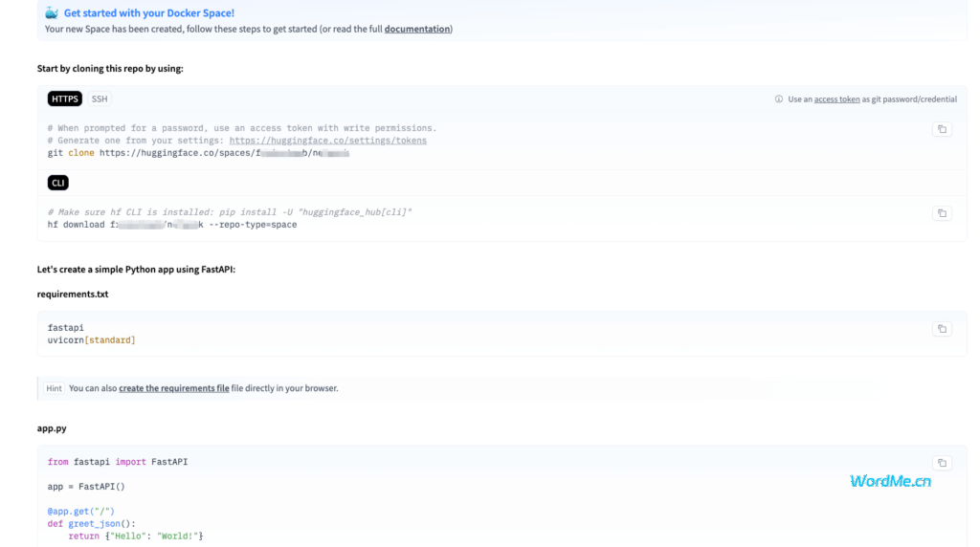
Task: Copy the requirements.txt contents
Action: point(942,329)
